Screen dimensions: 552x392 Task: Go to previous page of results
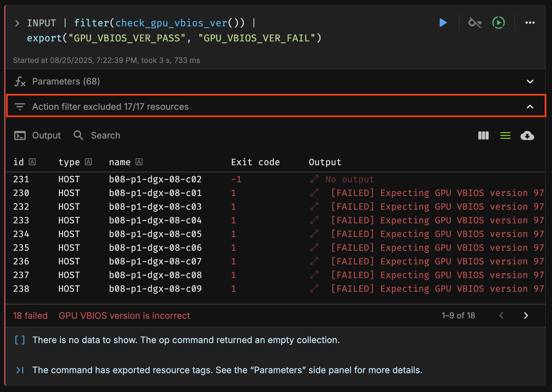click(501, 315)
